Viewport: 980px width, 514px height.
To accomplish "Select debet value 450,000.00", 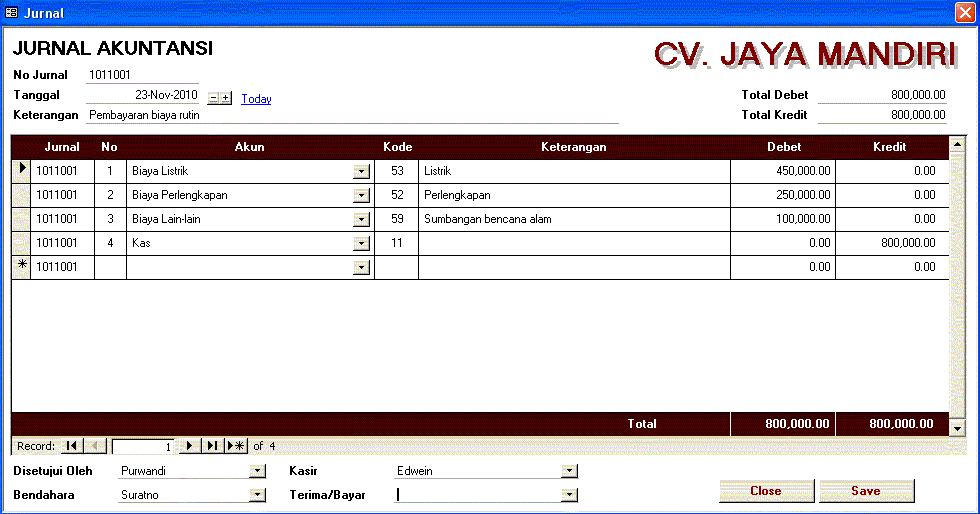I will click(x=783, y=171).
